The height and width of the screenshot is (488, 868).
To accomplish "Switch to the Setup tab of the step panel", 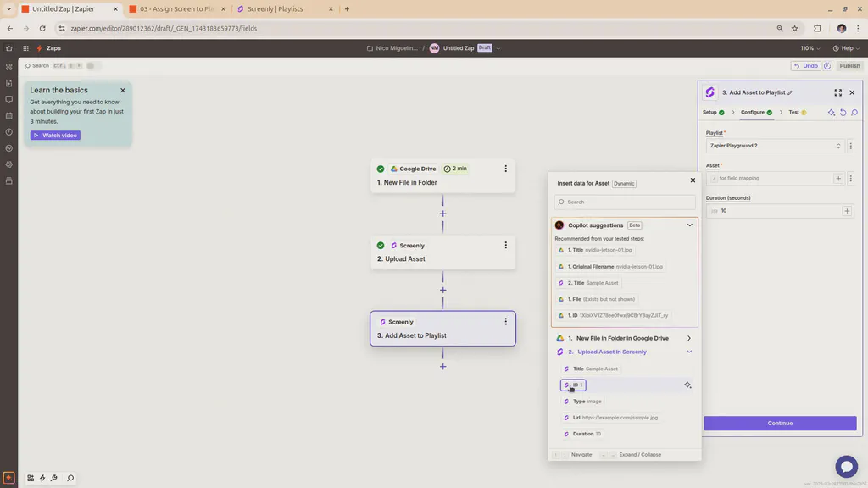I will (x=710, y=112).
